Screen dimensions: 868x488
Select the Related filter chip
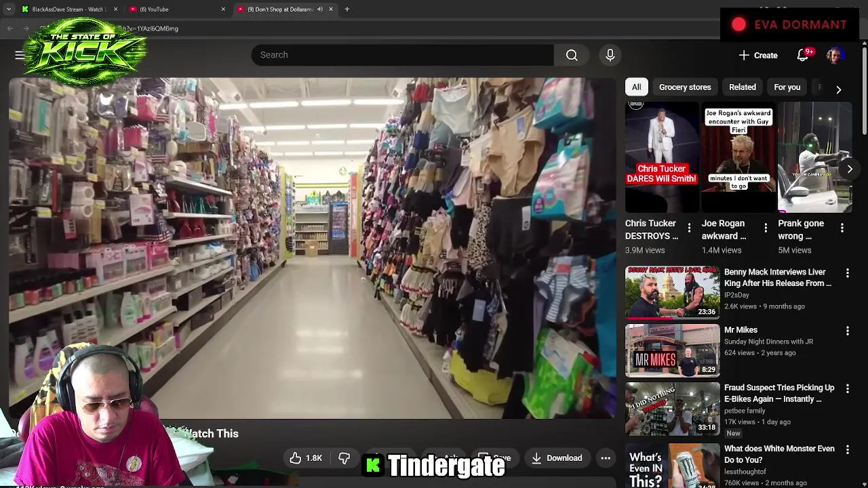point(743,87)
